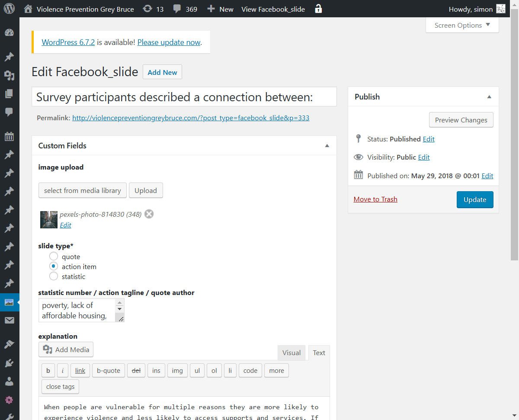This screenshot has height=420, width=519.
Task: Open the WordPress 6.7.2 link
Action: (x=68, y=42)
